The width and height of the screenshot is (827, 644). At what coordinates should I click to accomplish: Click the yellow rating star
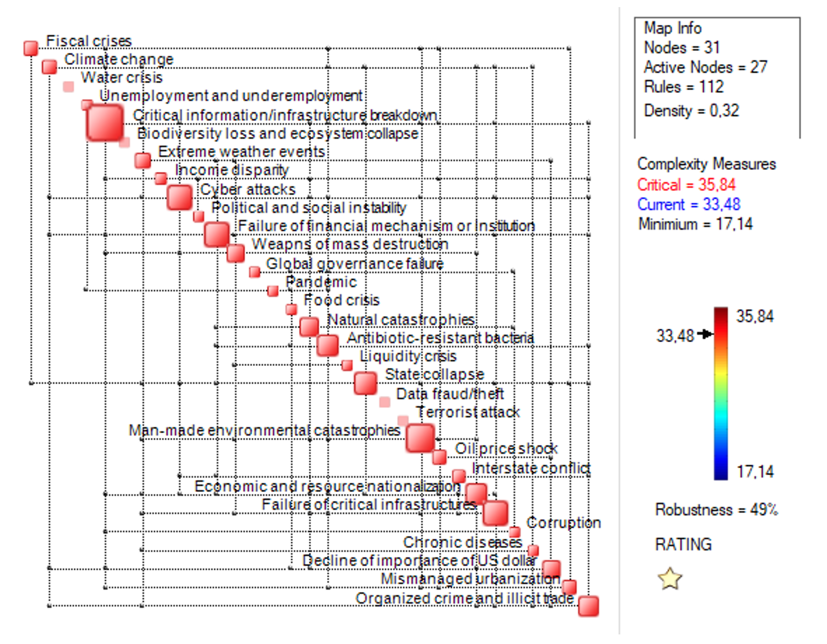tap(670, 579)
